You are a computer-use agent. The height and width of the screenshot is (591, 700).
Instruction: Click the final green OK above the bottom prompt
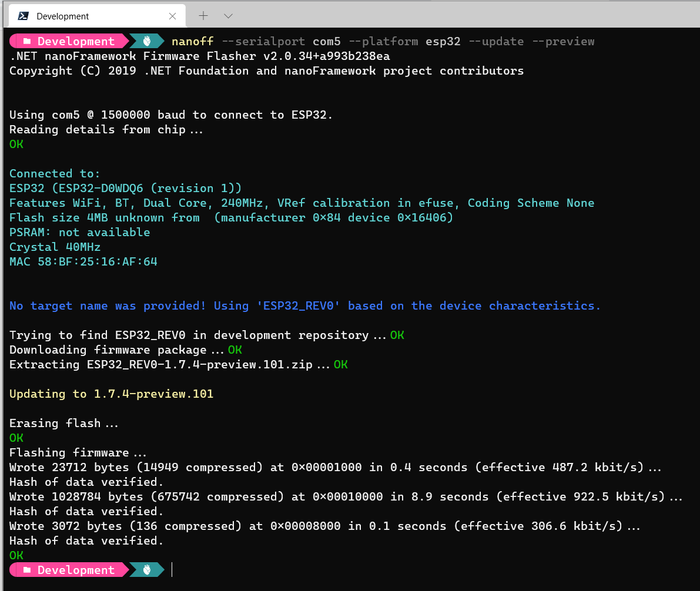point(16,556)
